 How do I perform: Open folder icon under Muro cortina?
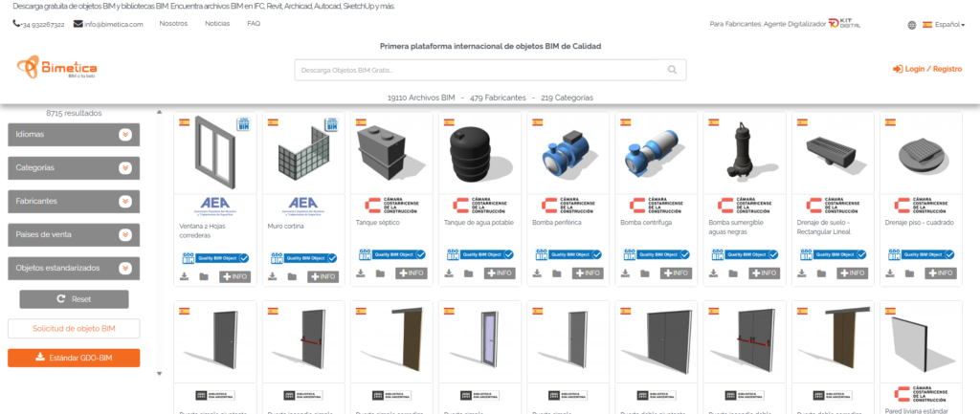coord(292,276)
